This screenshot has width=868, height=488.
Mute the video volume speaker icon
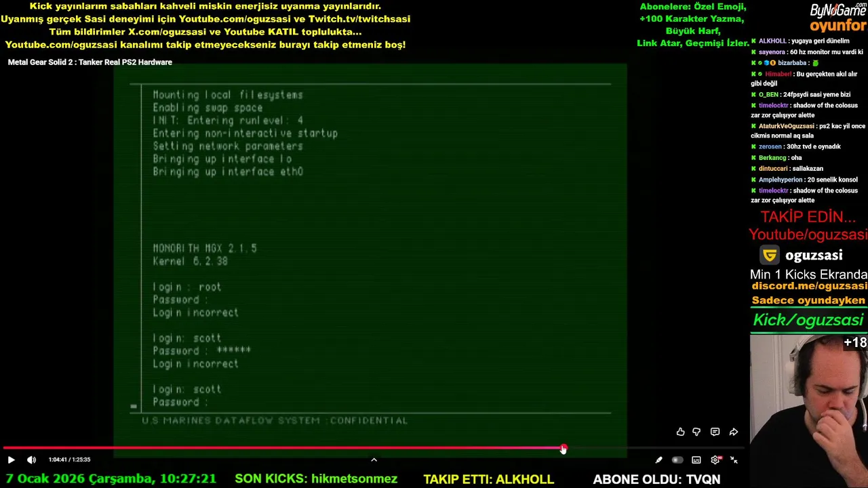tap(31, 460)
